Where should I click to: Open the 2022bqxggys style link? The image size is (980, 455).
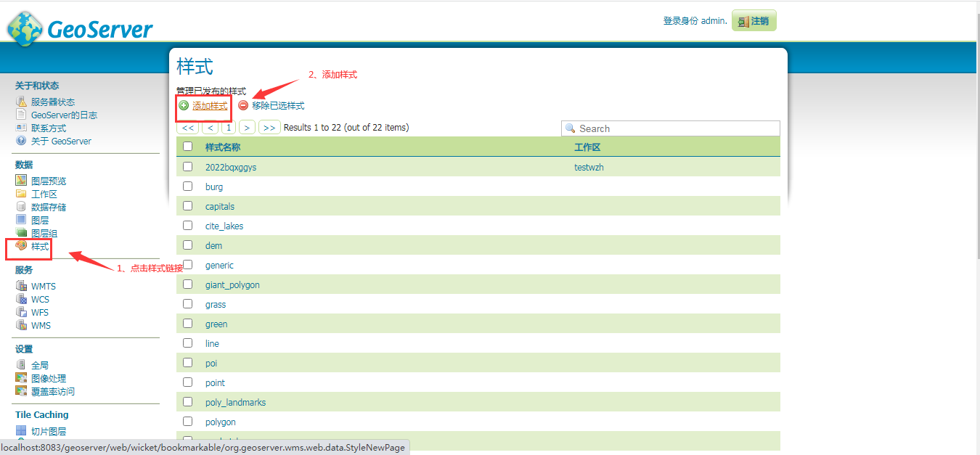tap(231, 167)
